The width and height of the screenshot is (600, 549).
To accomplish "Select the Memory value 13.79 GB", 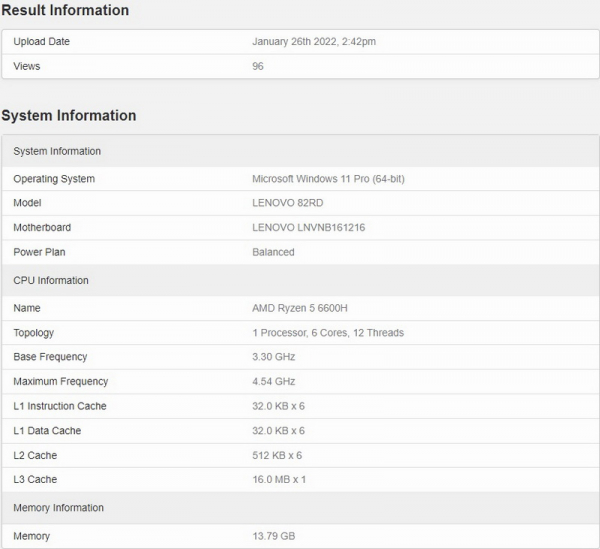I will pyautogui.click(x=273, y=536).
